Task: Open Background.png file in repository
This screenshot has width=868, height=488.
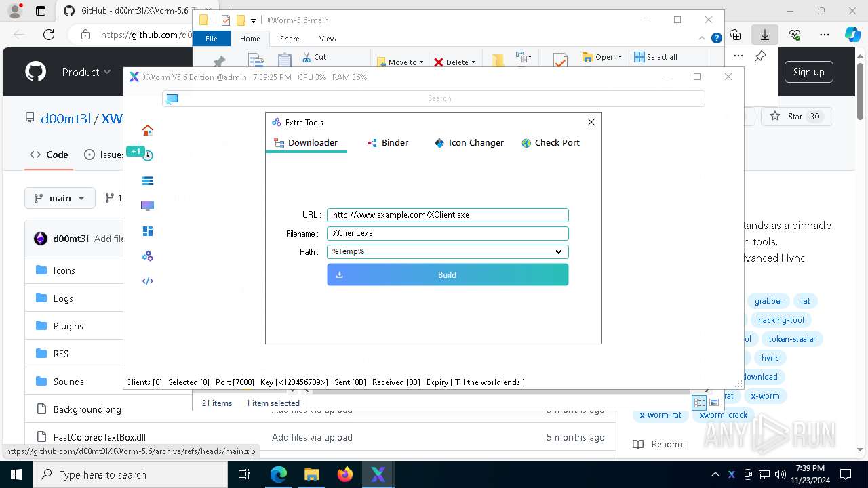Action: tap(87, 409)
